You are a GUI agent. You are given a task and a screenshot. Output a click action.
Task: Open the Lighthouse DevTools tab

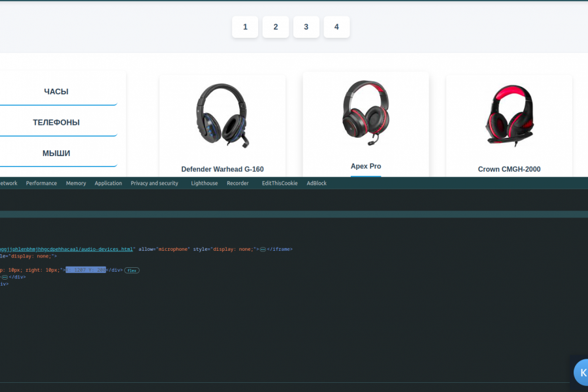click(204, 183)
